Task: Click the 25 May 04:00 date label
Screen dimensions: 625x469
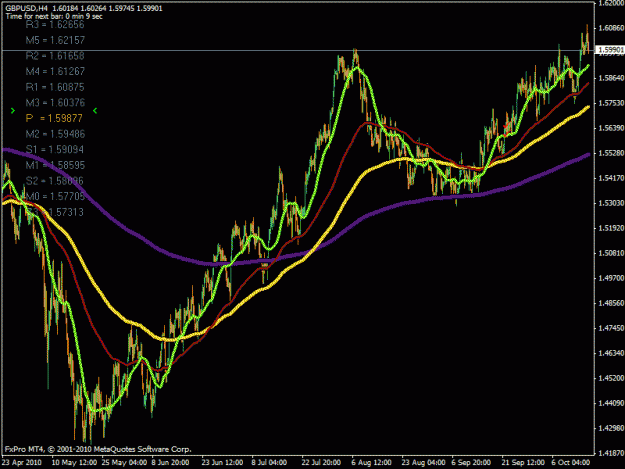Action: pyautogui.click(x=124, y=463)
